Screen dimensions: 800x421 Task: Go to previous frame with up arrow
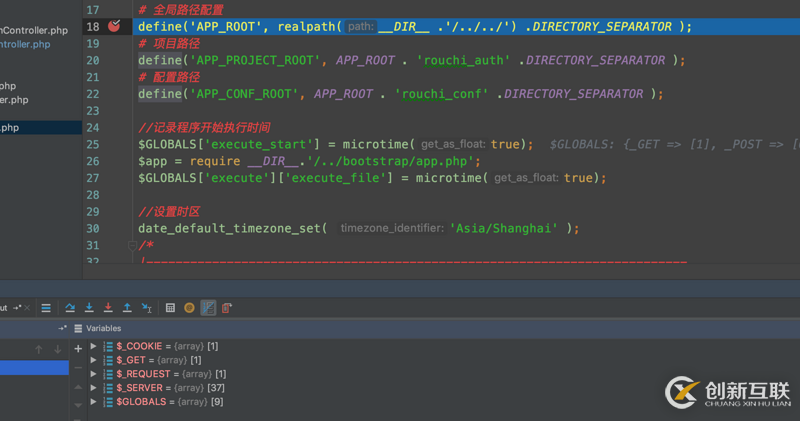[39, 349]
